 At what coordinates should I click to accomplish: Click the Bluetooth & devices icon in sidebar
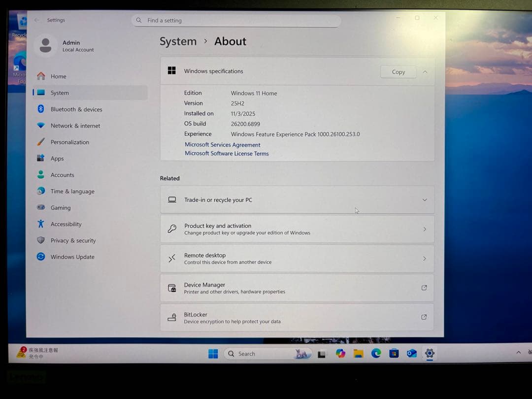click(x=40, y=109)
